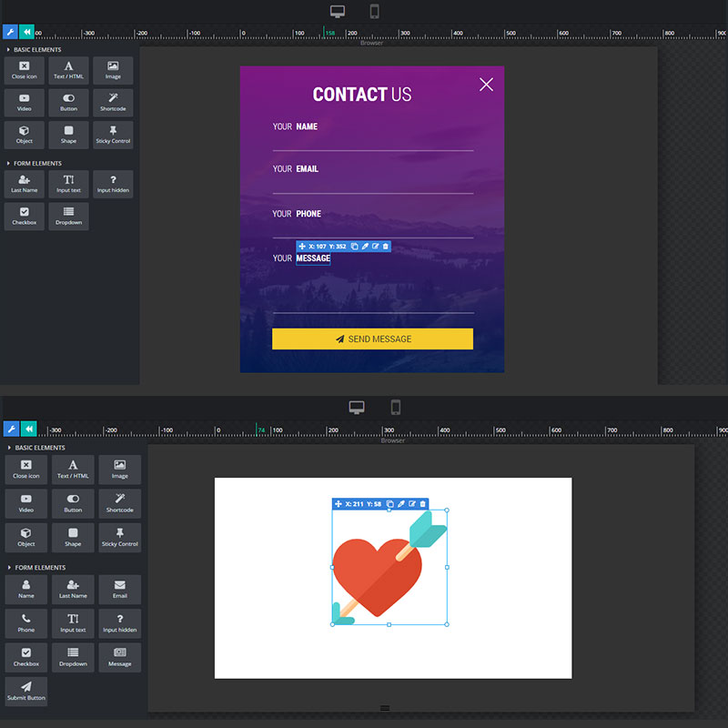Image resolution: width=728 pixels, height=728 pixels.
Task: Add an Input hidden field in top editor
Action: [113, 185]
